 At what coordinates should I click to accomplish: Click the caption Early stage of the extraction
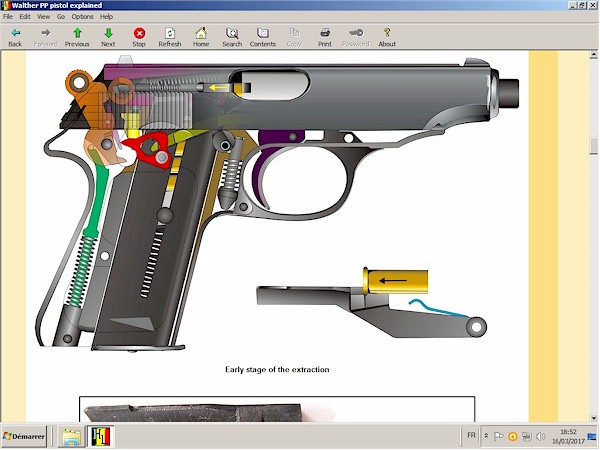tap(277, 370)
